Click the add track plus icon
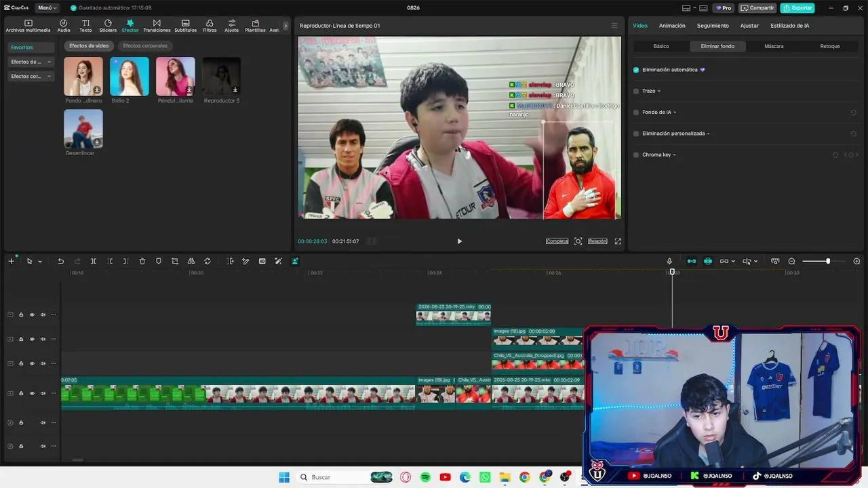Viewport: 868px width, 488px height. pyautogui.click(x=11, y=261)
